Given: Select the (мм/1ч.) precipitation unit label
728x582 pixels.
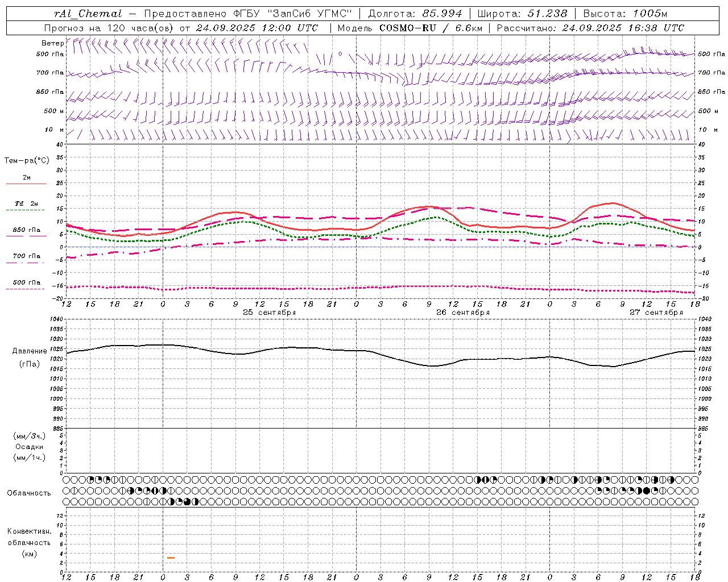Looking at the screenshot, I should [30, 458].
